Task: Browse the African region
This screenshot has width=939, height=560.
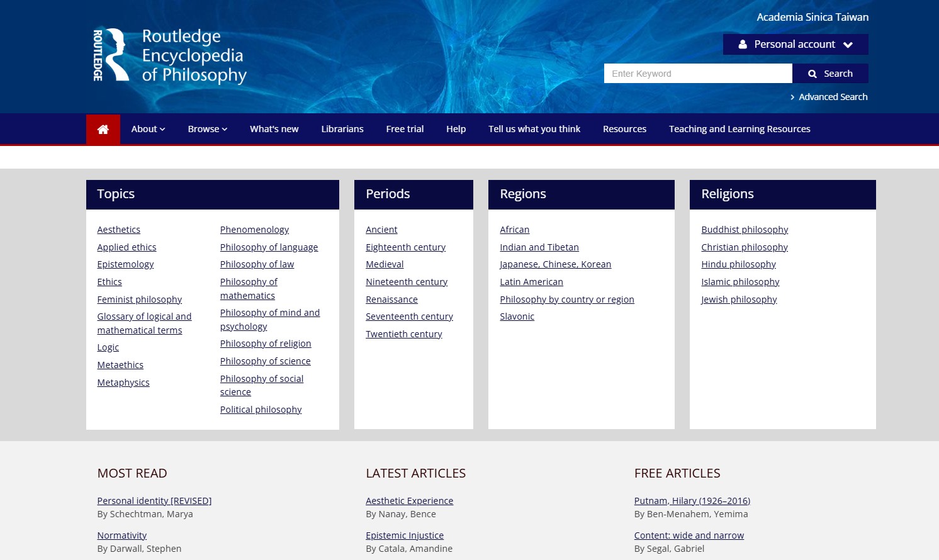Action: 514,230
